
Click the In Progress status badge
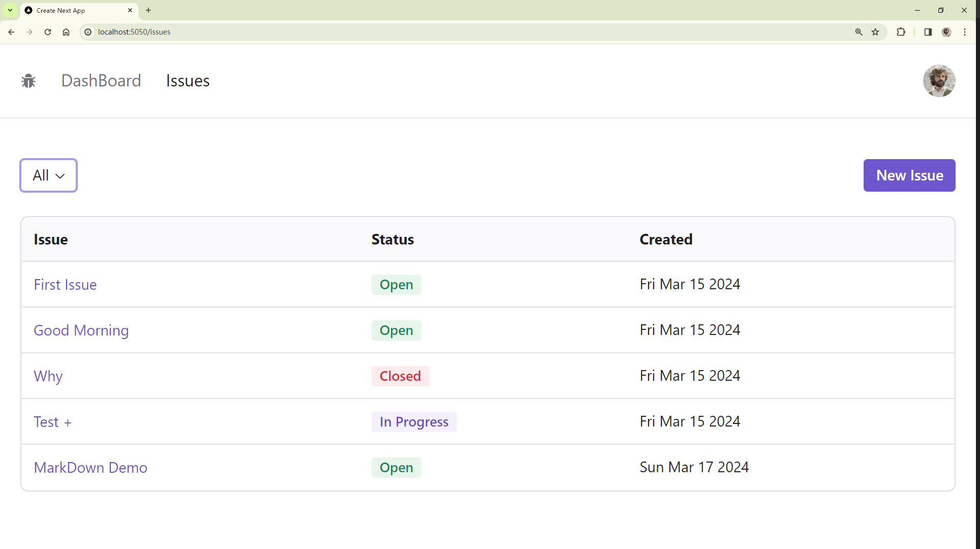[x=414, y=422]
